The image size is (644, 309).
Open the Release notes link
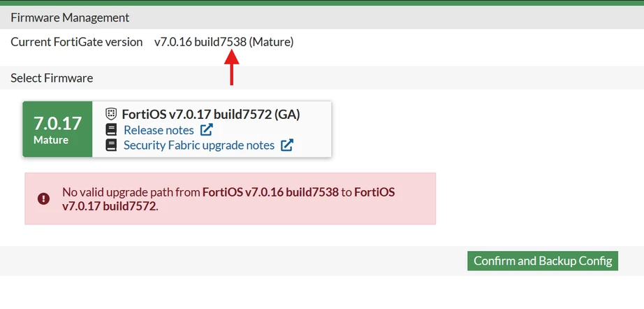(x=159, y=130)
